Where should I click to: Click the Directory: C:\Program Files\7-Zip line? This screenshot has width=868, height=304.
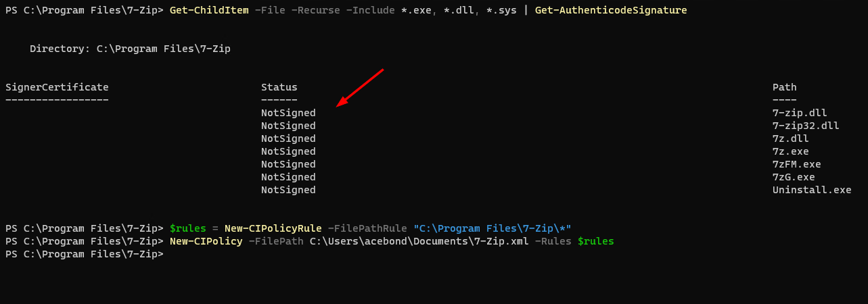pyautogui.click(x=130, y=49)
